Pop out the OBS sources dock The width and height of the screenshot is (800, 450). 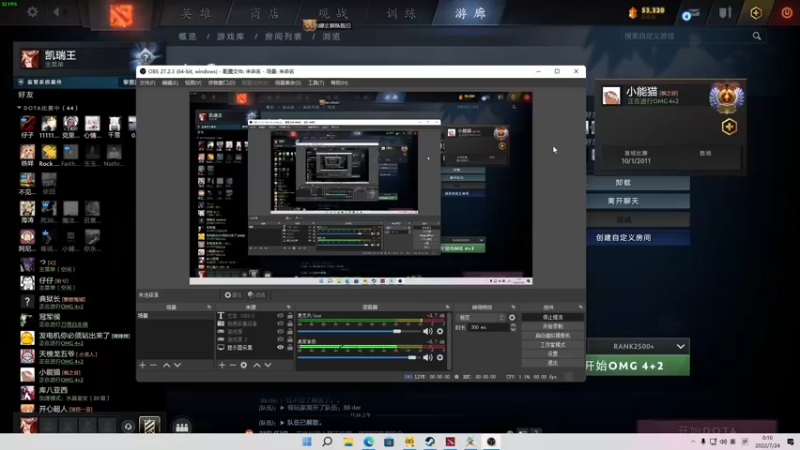289,307
